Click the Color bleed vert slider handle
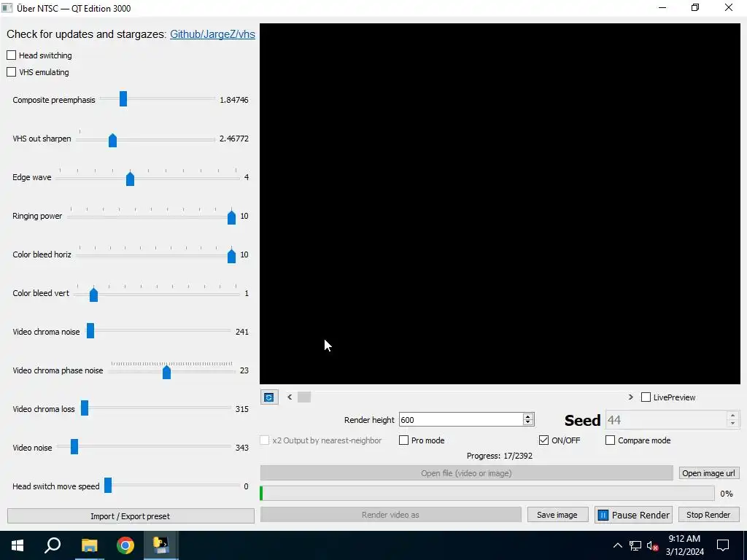 (x=94, y=295)
